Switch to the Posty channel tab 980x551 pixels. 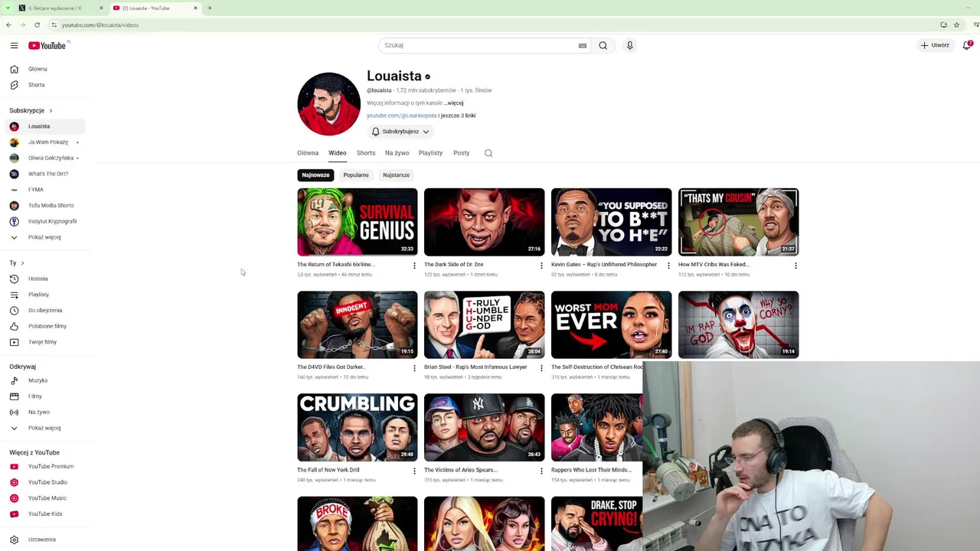[x=461, y=153]
